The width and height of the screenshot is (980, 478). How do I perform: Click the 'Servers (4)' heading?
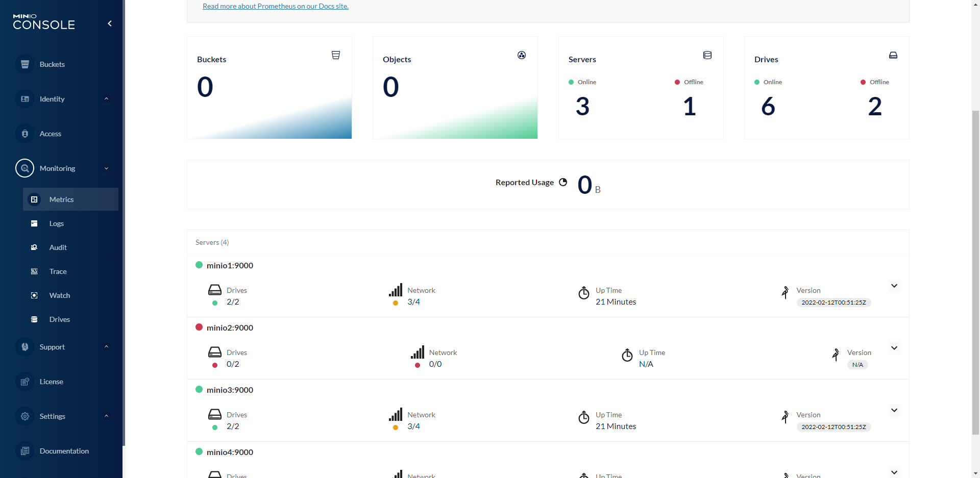(212, 242)
